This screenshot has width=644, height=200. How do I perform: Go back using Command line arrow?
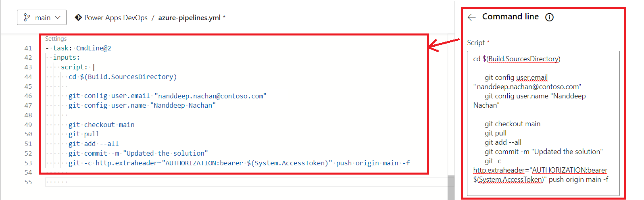(472, 17)
